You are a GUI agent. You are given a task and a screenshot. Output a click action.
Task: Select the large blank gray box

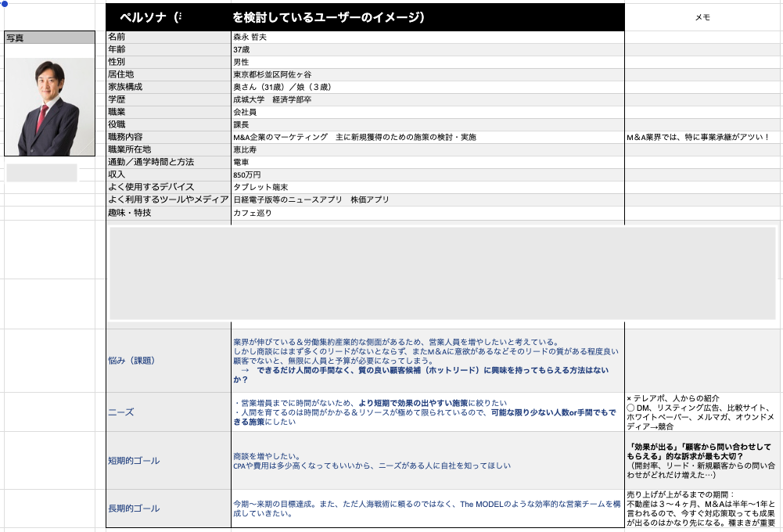tap(442, 274)
